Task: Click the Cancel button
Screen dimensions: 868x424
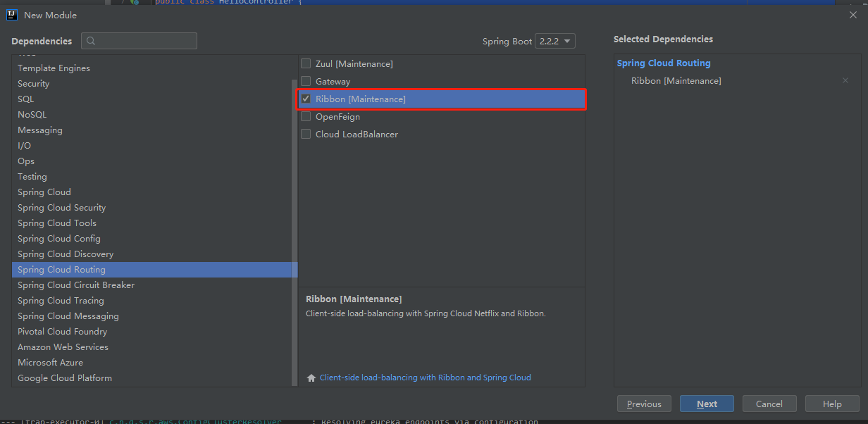Action: coord(769,404)
